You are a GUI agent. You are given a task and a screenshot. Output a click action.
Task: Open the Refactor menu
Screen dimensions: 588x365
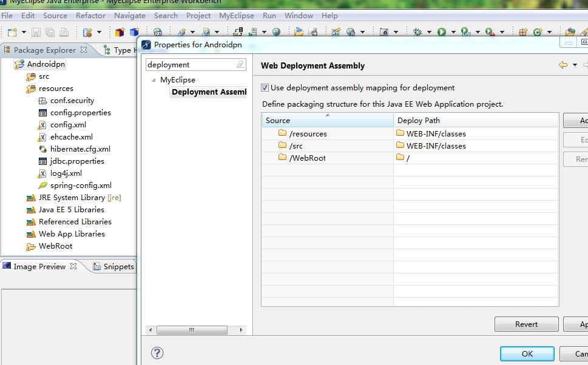pyautogui.click(x=91, y=16)
